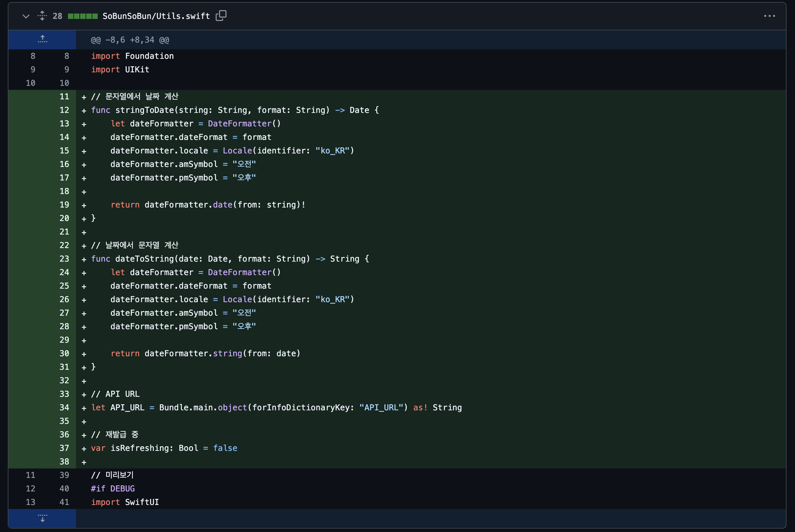Expand hidden lines below line 41

pos(42,518)
